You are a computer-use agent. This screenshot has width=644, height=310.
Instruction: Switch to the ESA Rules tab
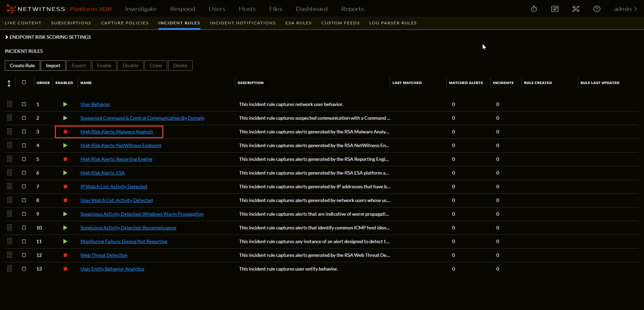(x=299, y=23)
